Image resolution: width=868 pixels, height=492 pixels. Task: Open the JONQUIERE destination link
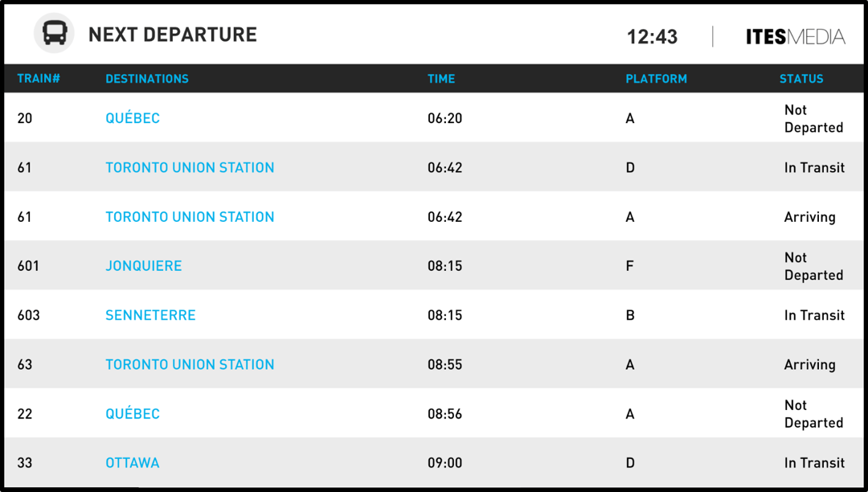click(x=144, y=266)
